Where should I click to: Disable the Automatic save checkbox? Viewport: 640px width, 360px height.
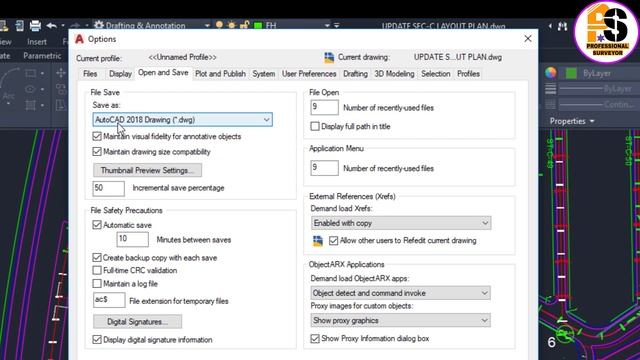tap(97, 225)
